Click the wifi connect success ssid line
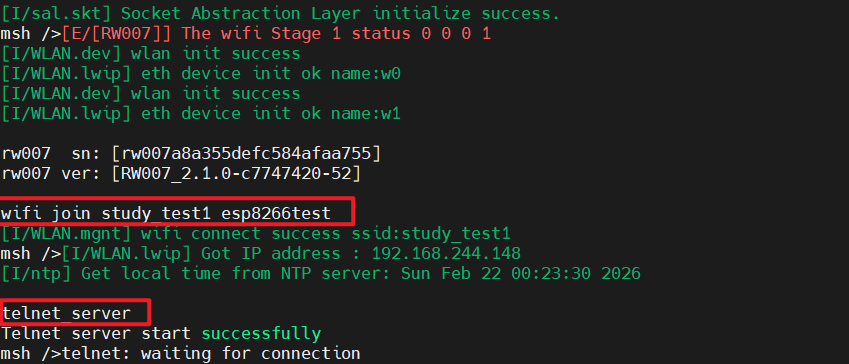 256,233
